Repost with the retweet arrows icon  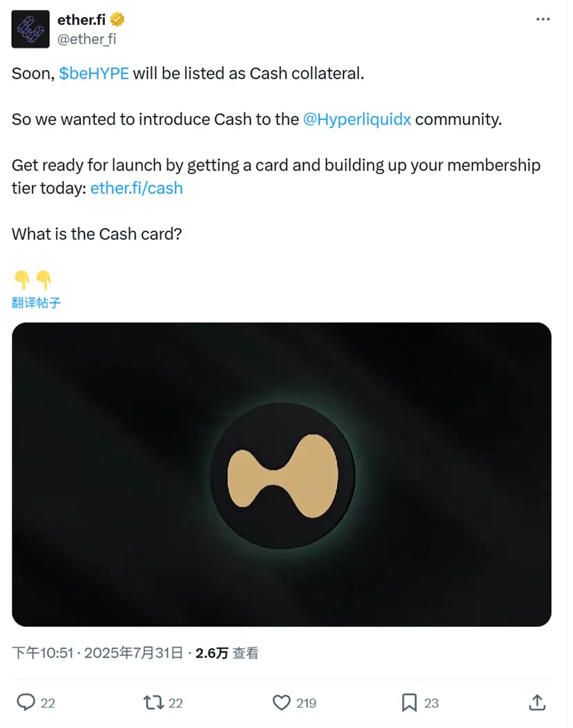coord(153,702)
